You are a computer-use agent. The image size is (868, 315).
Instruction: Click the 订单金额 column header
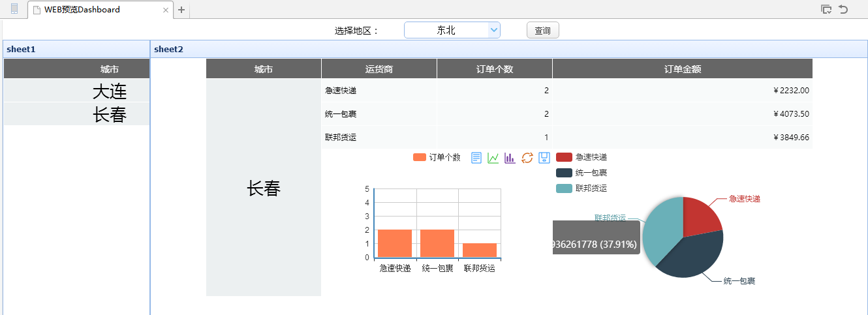coord(683,69)
